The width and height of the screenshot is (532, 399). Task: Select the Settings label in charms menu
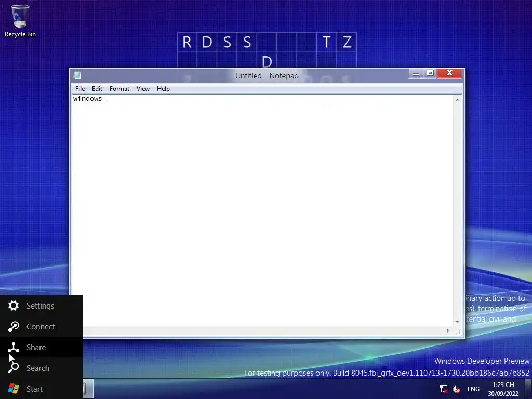[x=41, y=305]
